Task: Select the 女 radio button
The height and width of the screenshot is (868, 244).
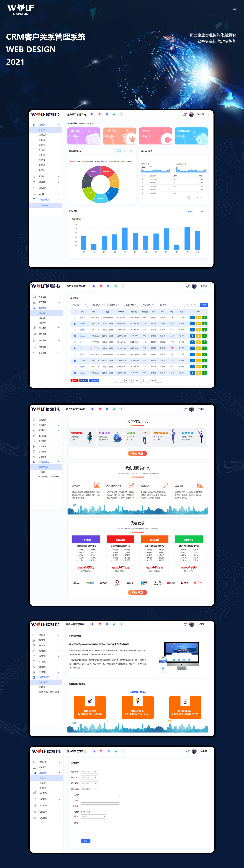Action: [87, 811]
